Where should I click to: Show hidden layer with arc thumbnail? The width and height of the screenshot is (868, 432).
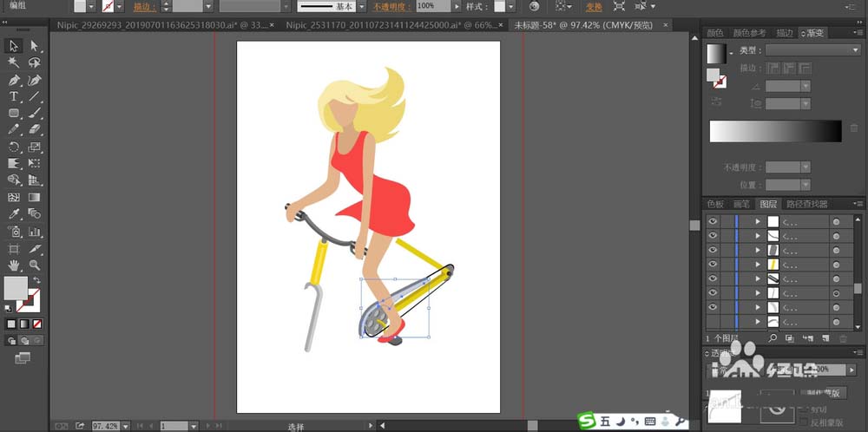tap(713, 321)
